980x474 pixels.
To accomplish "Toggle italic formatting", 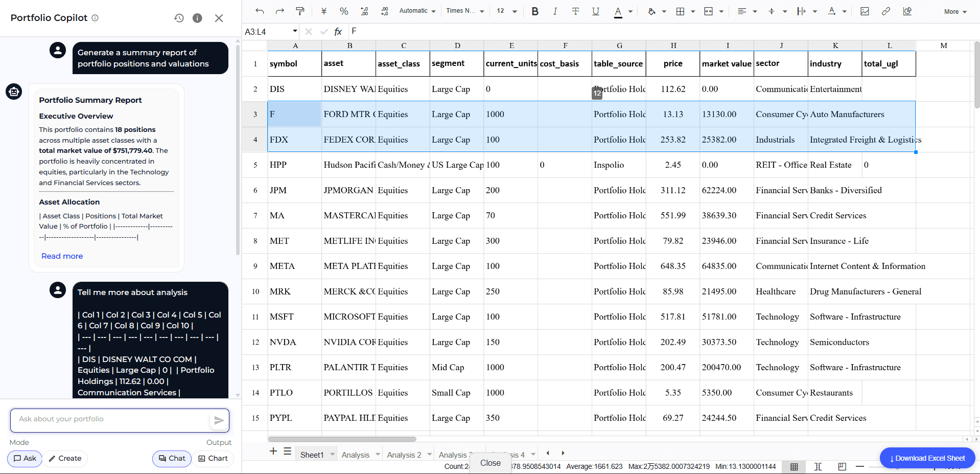I will [555, 11].
